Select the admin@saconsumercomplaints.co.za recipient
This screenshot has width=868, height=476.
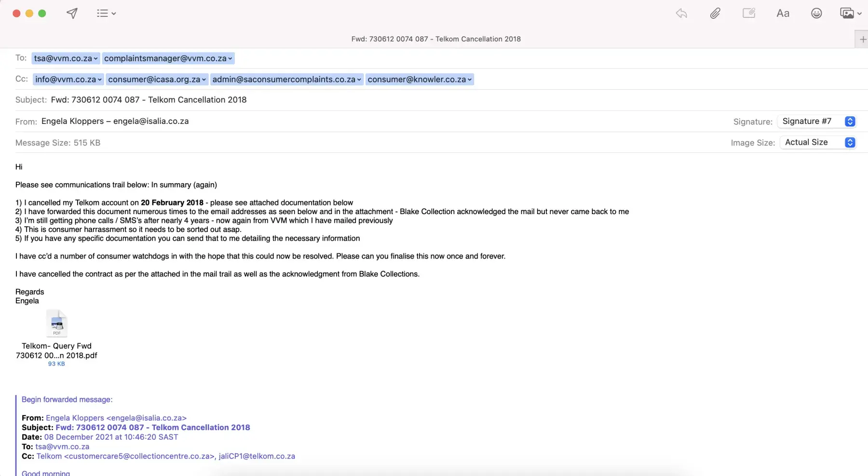coord(284,80)
